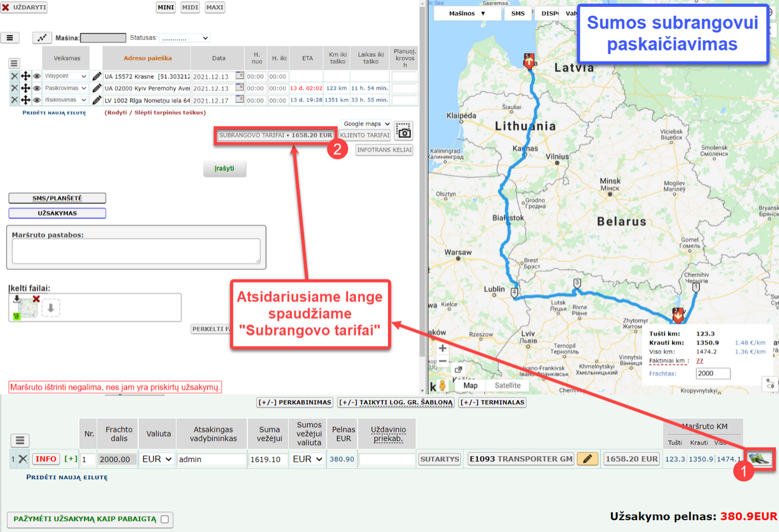Delete the Pasikrovimas row with the X icon

[14, 88]
